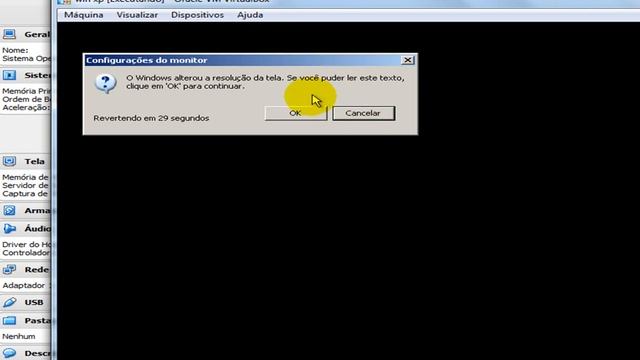
Task: Open the Máquina menu
Action: (x=84, y=15)
